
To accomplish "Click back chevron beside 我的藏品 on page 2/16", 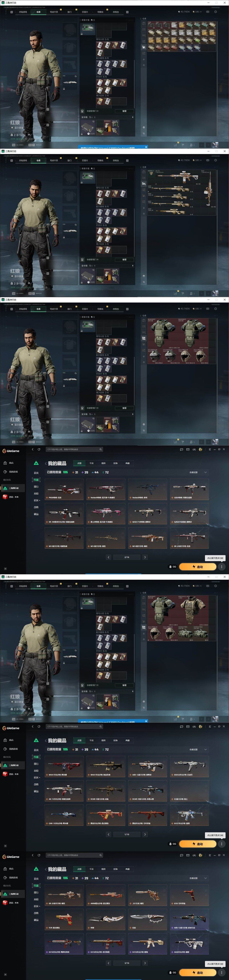I will point(46,463).
